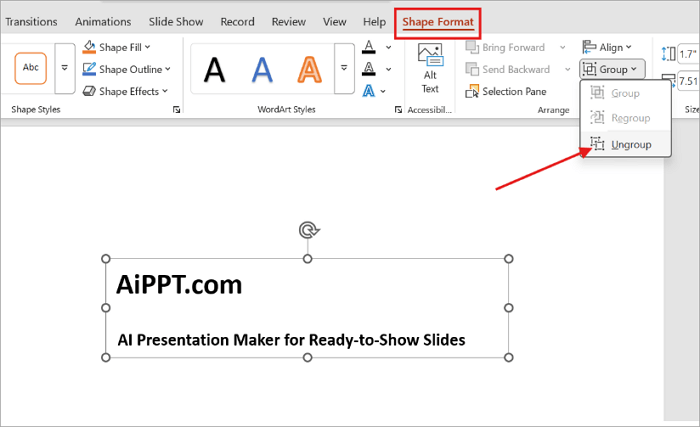Switch to the Slide Show tab
The width and height of the screenshot is (700, 427).
coord(176,21)
